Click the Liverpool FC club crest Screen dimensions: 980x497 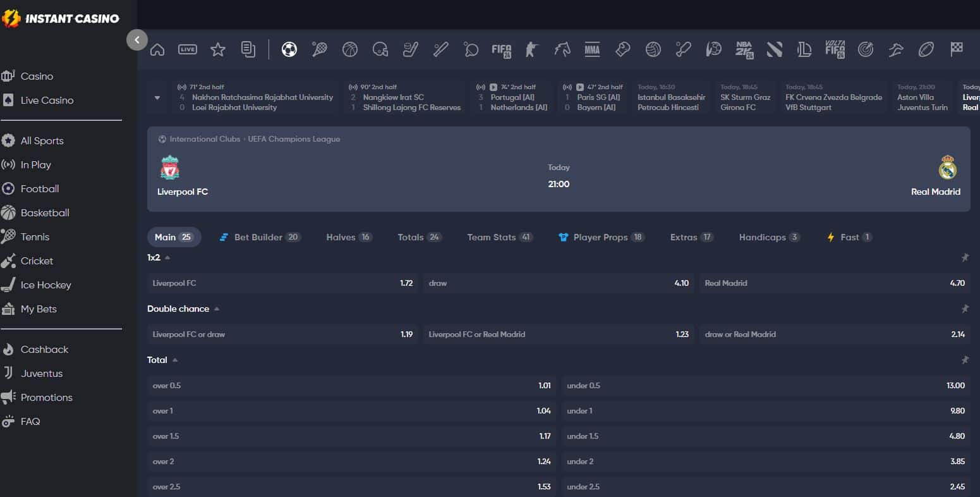coord(169,168)
